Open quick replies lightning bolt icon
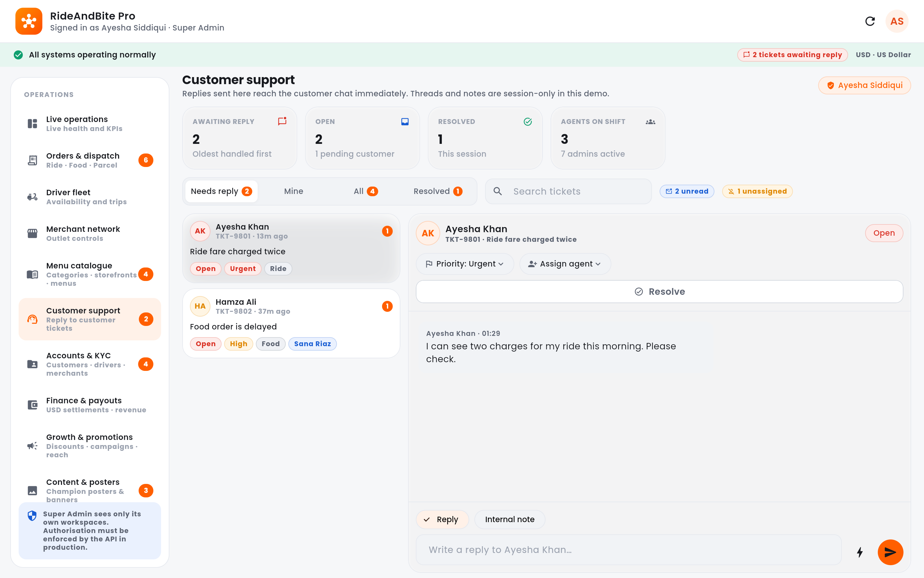The height and width of the screenshot is (578, 924). [860, 552]
